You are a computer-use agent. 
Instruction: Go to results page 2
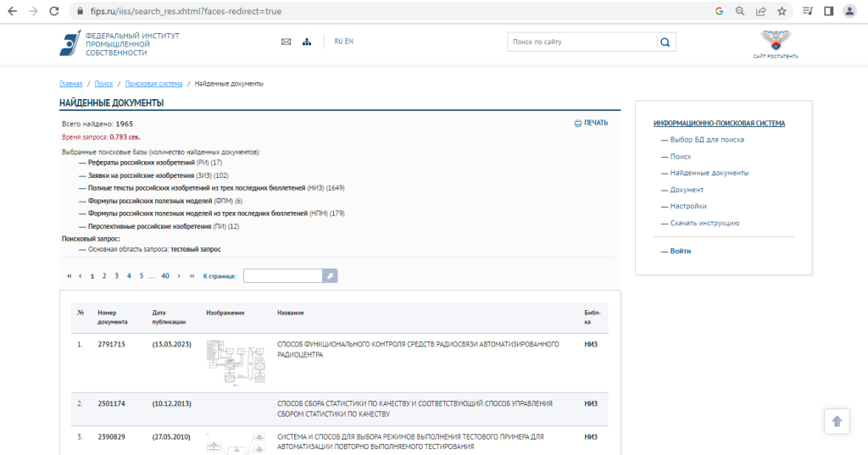click(x=104, y=275)
